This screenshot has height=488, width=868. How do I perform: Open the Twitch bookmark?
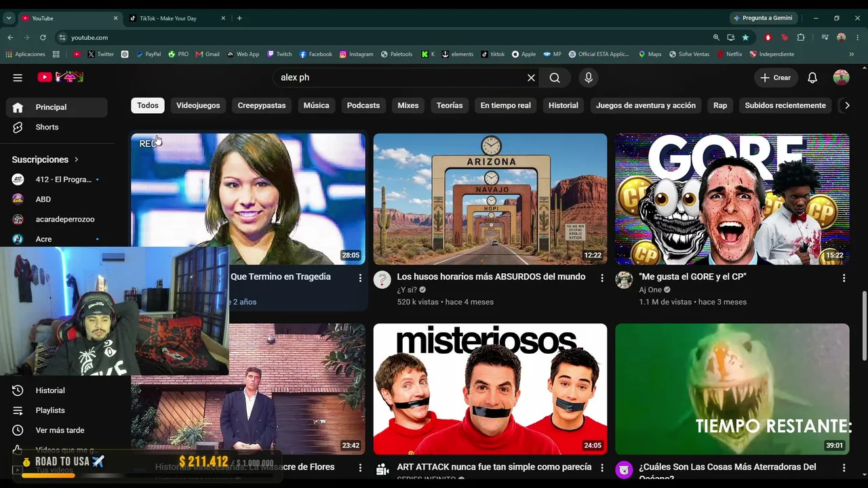tap(279, 54)
